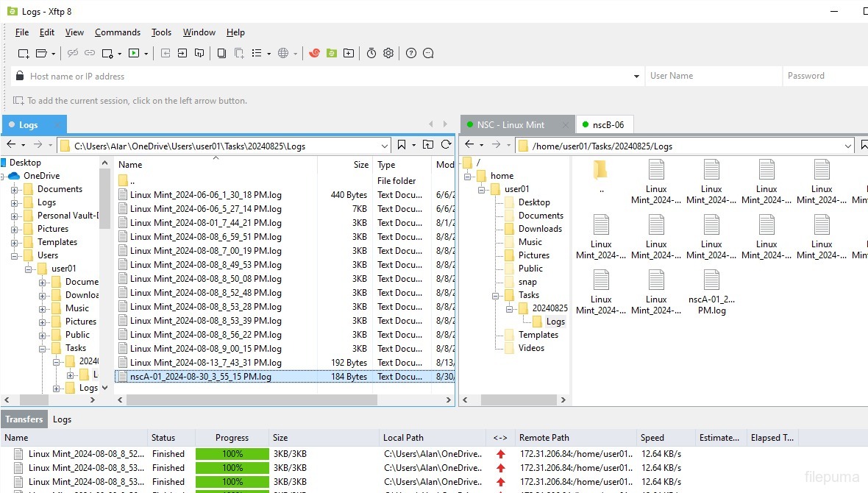Click the globe encoding icon
Image resolution: width=868 pixels, height=493 pixels.
[x=283, y=53]
